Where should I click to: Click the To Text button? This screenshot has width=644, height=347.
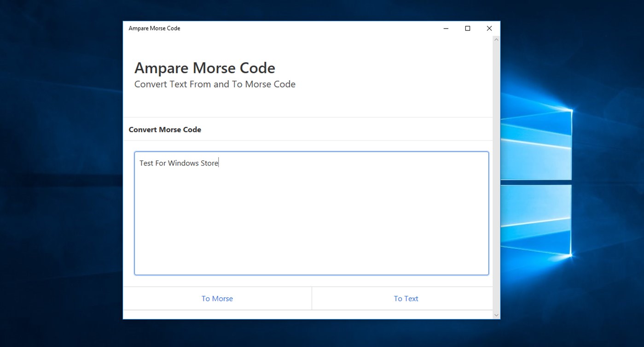406,299
